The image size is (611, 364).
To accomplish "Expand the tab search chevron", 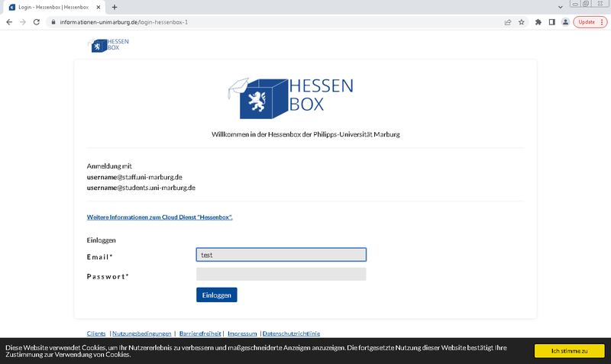I will point(561,7).
